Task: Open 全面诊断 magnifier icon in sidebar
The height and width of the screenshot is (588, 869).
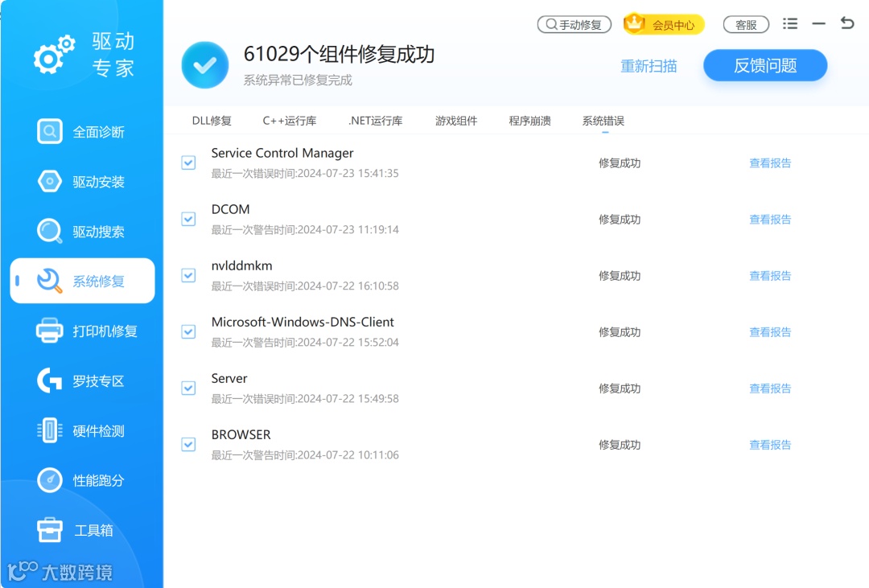Action: coord(49,131)
